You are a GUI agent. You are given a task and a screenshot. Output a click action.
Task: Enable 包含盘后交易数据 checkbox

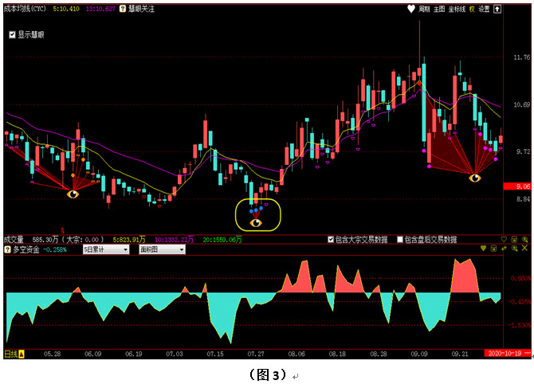400,239
